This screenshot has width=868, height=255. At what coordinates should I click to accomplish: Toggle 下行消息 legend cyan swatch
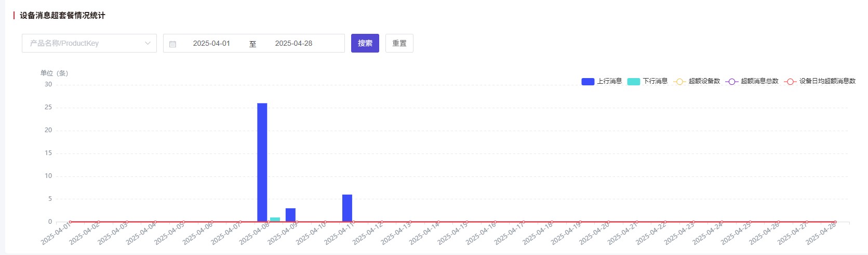tap(633, 82)
